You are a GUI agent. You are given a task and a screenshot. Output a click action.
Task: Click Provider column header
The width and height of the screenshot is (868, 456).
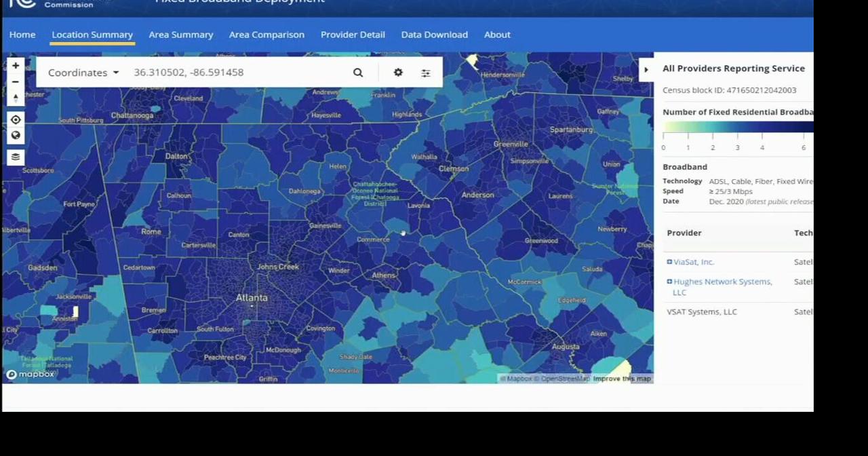point(684,233)
